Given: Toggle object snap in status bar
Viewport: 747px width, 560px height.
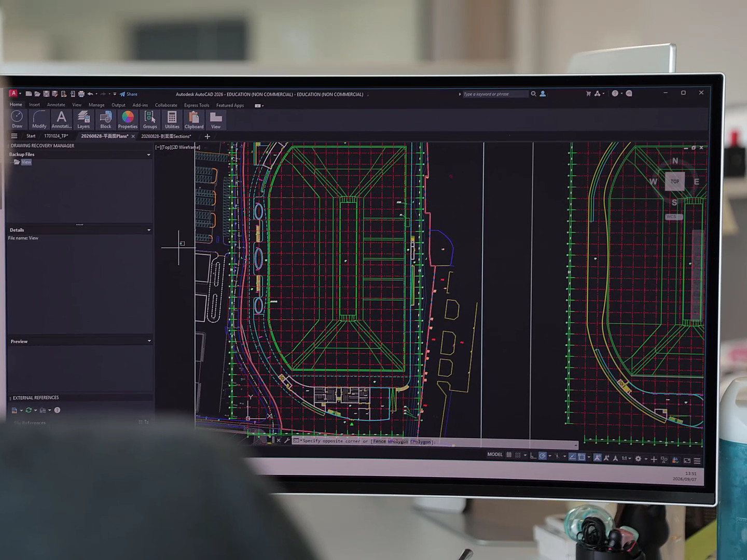Looking at the screenshot, I should click(x=582, y=457).
